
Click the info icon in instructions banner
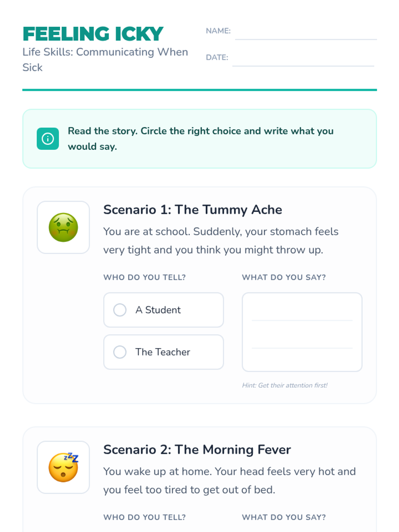pyautogui.click(x=48, y=139)
